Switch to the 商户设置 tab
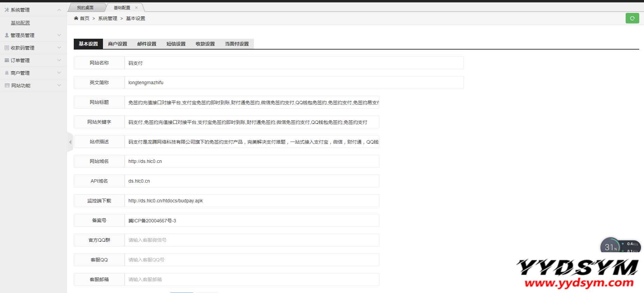Screen dimensions: 644x293 pyautogui.click(x=118, y=44)
